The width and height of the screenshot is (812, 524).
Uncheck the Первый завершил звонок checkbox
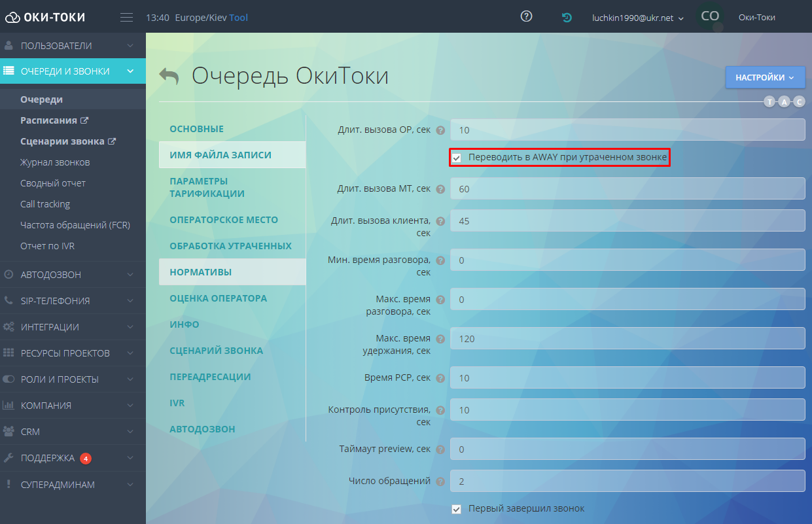(457, 509)
